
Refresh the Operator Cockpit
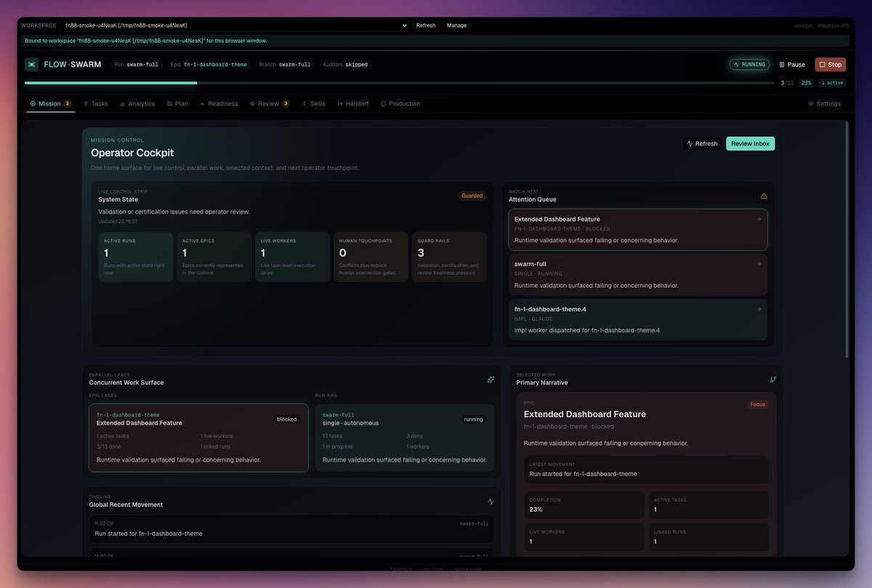702,144
